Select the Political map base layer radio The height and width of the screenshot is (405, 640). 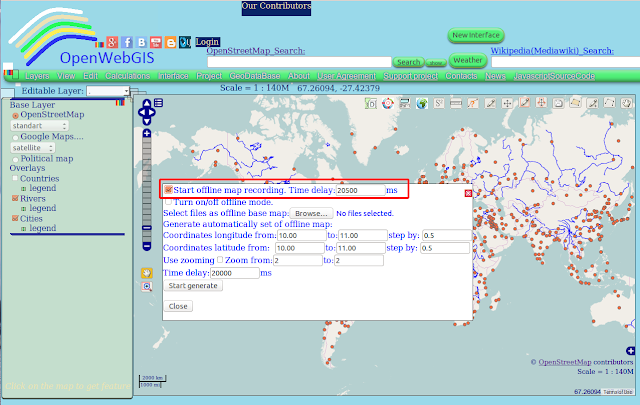16,160
